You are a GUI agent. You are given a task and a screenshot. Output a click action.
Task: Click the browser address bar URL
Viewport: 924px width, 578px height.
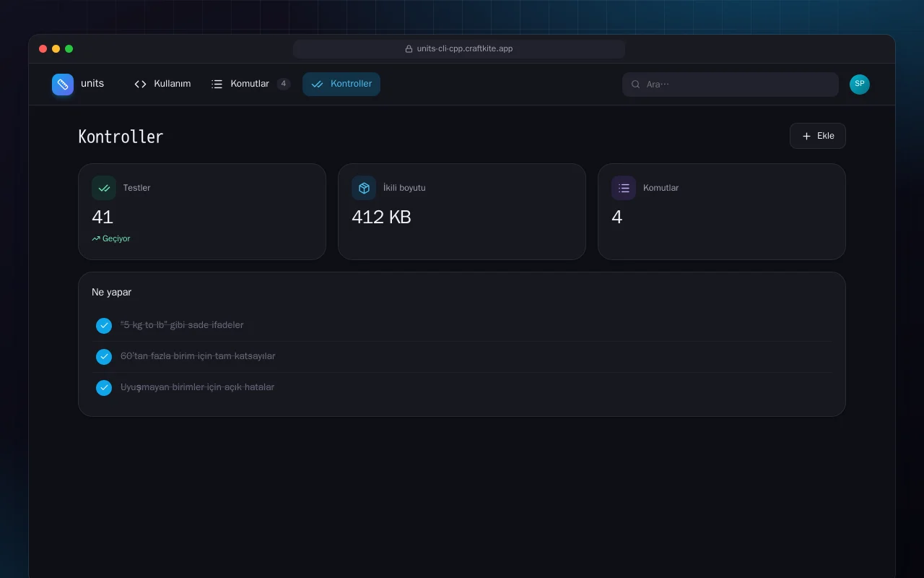pyautogui.click(x=459, y=49)
